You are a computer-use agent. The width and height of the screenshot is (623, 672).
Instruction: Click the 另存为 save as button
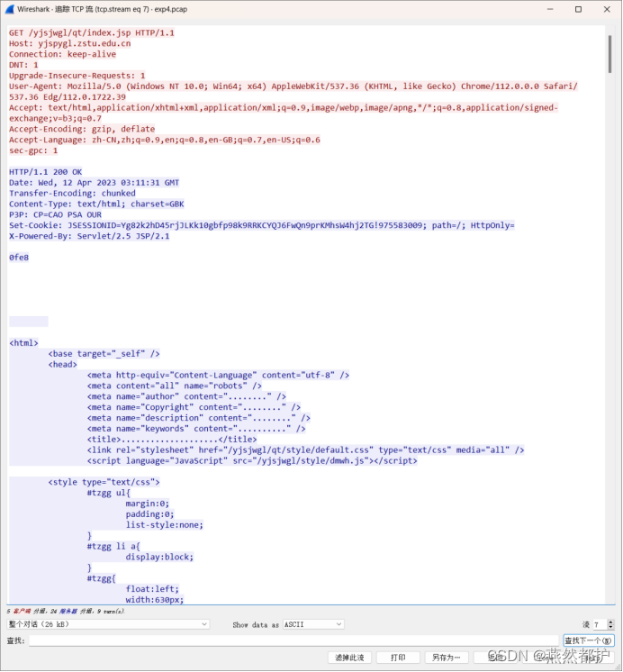click(x=446, y=658)
